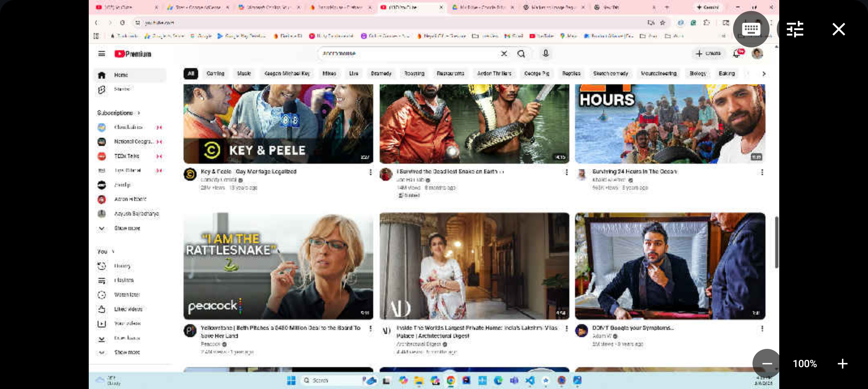
Task: Click the search magnifier icon
Action: point(521,54)
